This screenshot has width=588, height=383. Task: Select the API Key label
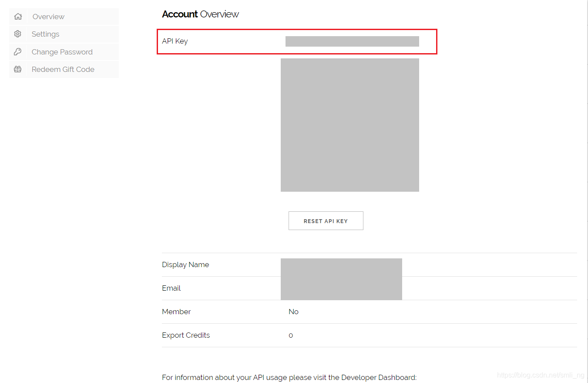pyautogui.click(x=175, y=41)
